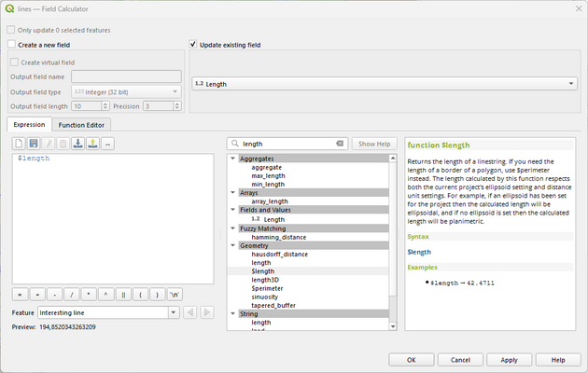Select the sinuosity function
The image size is (588, 373).
[265, 297]
